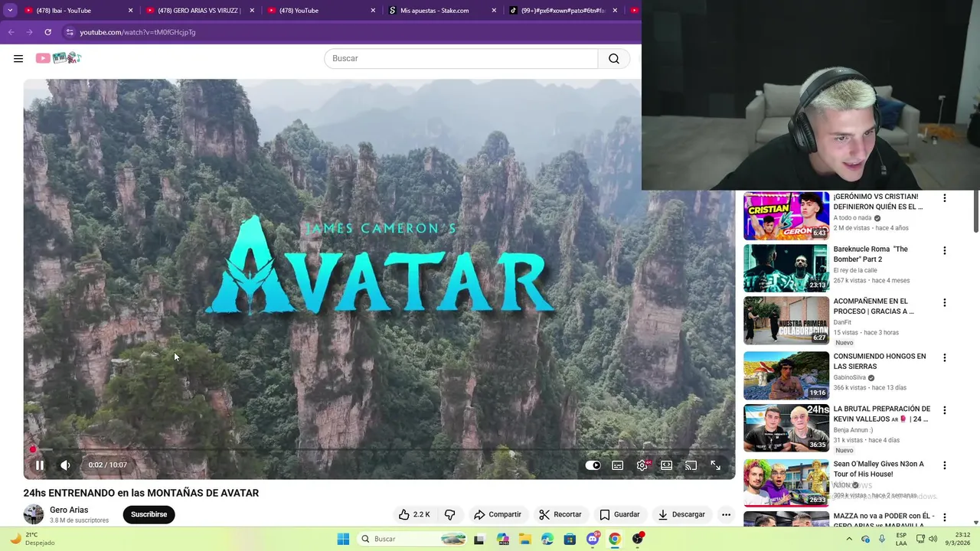980x551 pixels.
Task: Click the page vertical scrollbar
Action: click(975, 211)
